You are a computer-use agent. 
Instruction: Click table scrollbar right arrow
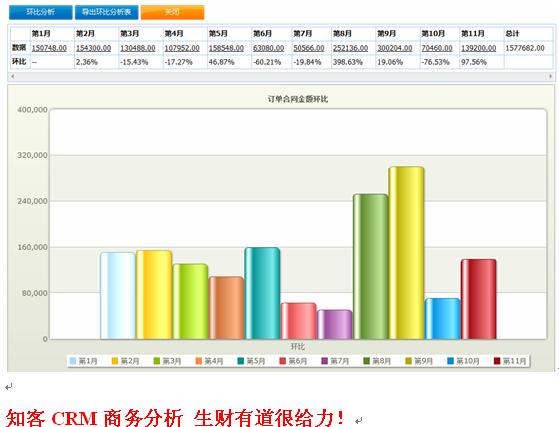550,76
